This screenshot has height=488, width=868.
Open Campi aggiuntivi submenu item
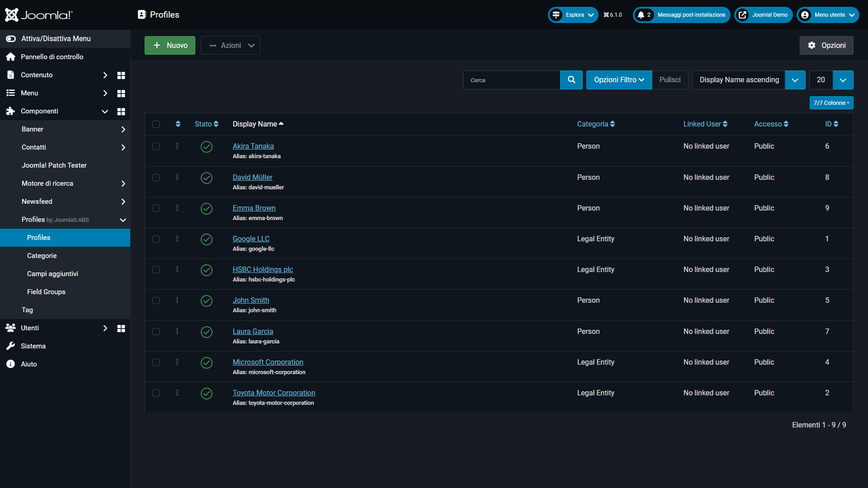[x=65, y=274]
